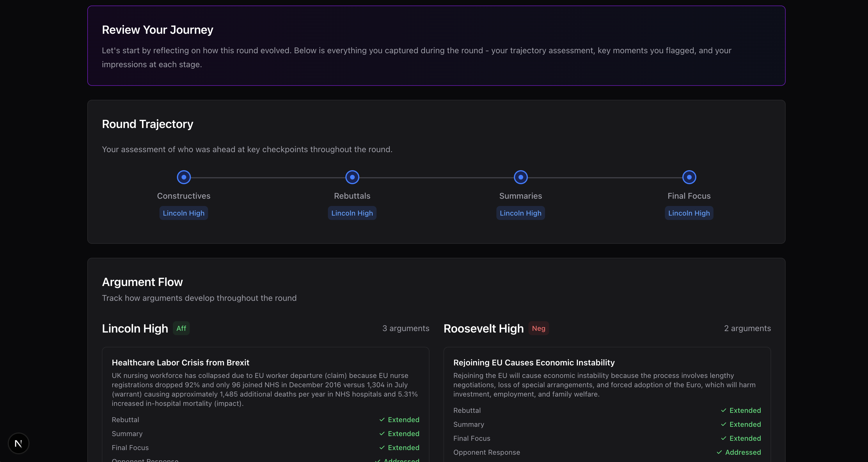Image resolution: width=868 pixels, height=462 pixels.
Task: Select the Rebuttals checkpoint marker
Action: point(352,177)
